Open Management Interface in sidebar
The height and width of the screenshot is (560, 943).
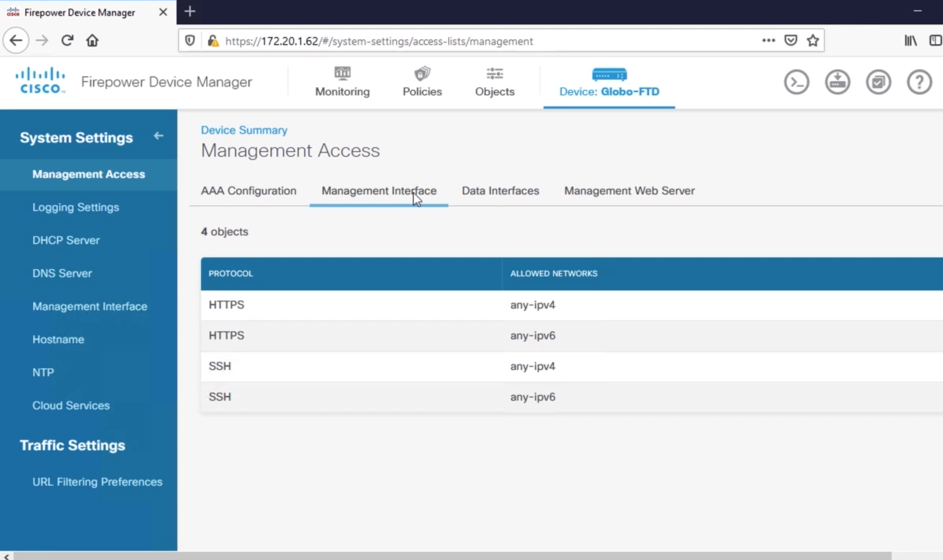coord(90,306)
